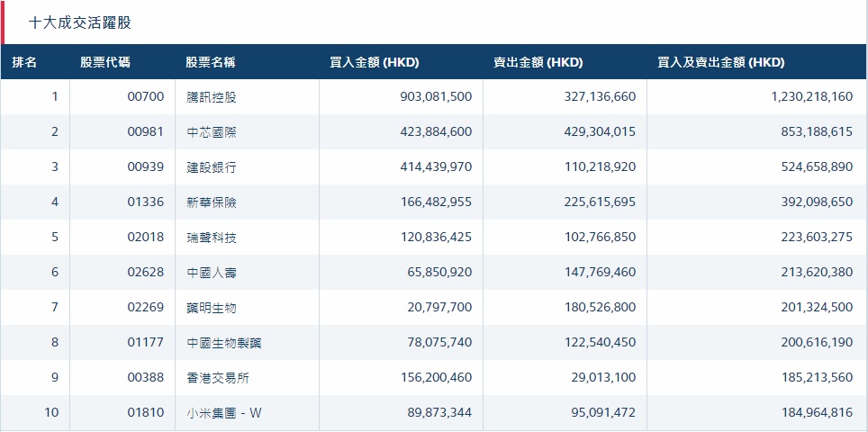Click the total turnover 1,230,218,160 cell
The height and width of the screenshot is (432, 868).
tap(811, 97)
